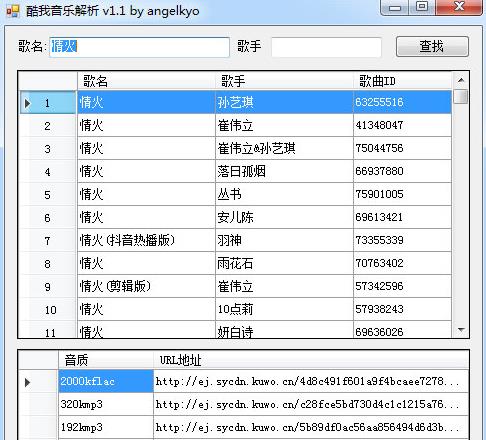The image size is (486, 440).
Task: Click the scroll down arrow of song list
Action: (x=461, y=330)
